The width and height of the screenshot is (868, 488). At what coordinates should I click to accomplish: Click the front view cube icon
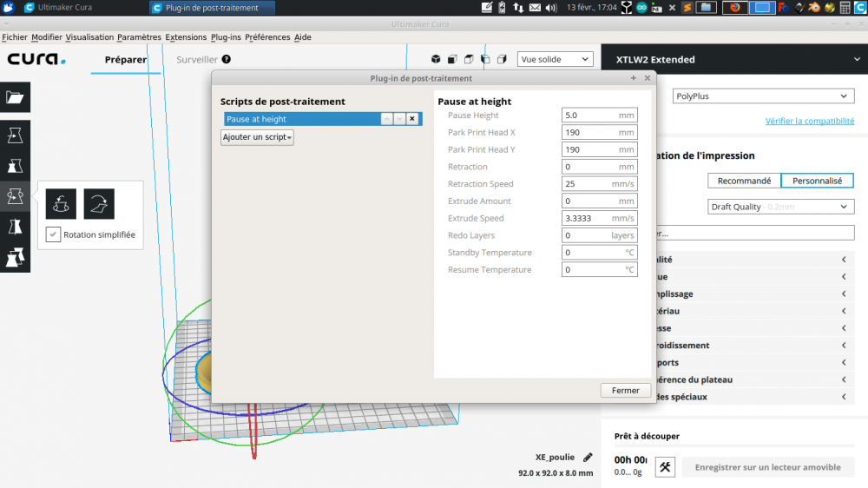pos(452,59)
